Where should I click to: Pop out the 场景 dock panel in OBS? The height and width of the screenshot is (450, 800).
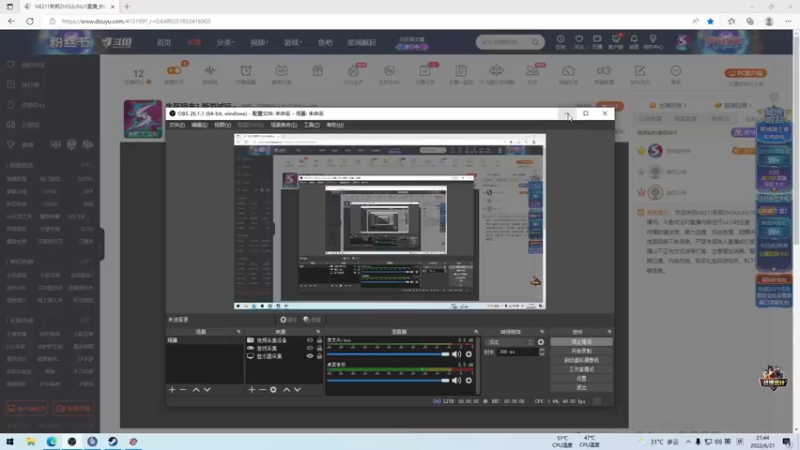(x=238, y=332)
